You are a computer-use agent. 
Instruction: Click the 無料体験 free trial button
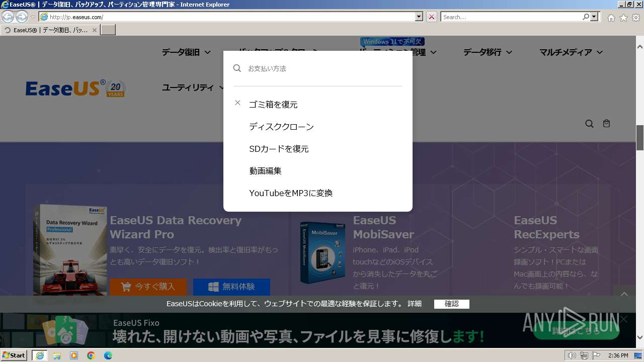click(231, 287)
